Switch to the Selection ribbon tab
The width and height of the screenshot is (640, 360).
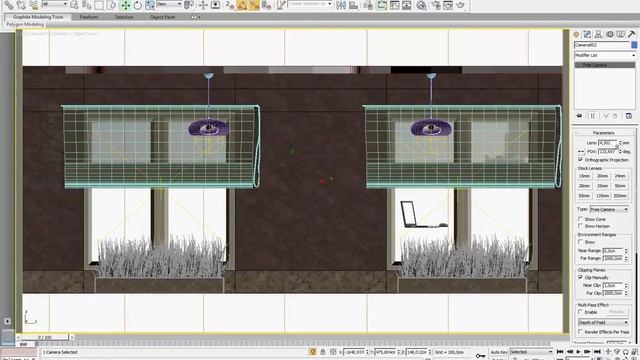coord(124,17)
